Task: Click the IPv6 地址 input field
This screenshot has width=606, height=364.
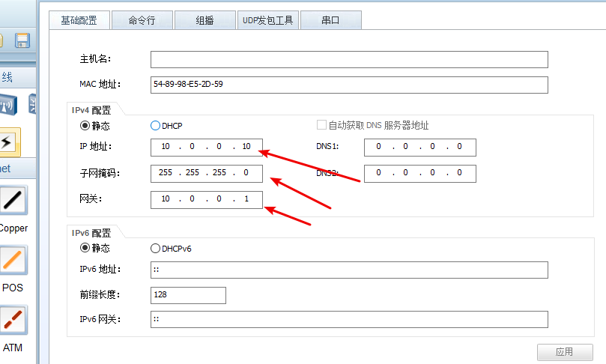Action: click(x=349, y=270)
